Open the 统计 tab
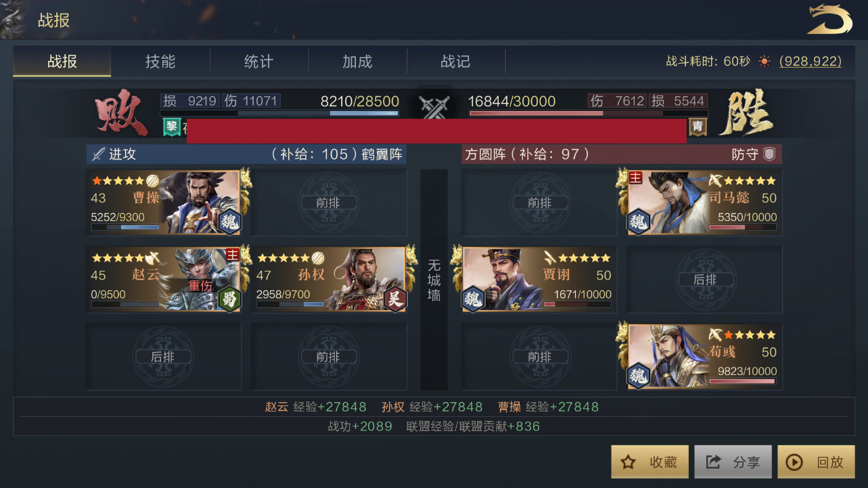This screenshot has height=488, width=868. (259, 62)
